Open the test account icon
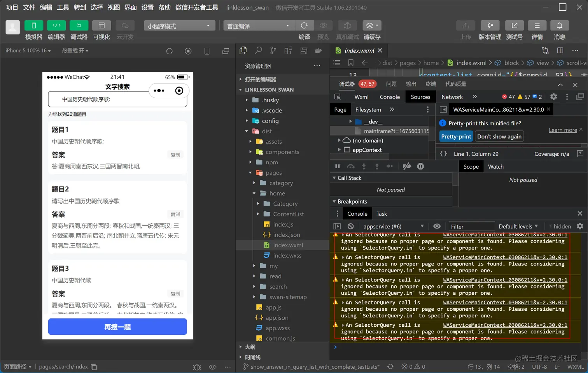This screenshot has height=373, width=588. tap(514, 25)
